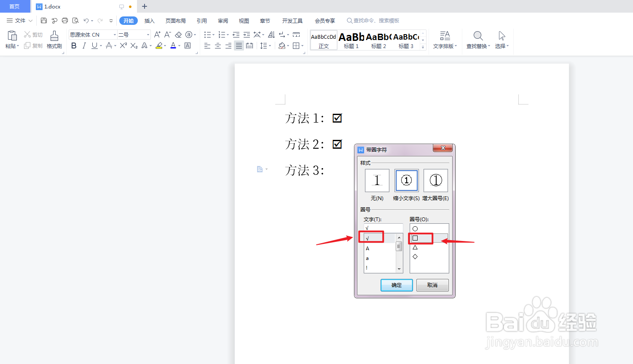Click the Strikethrough A icon
Screen dimensions: 633x364
tap(109, 45)
